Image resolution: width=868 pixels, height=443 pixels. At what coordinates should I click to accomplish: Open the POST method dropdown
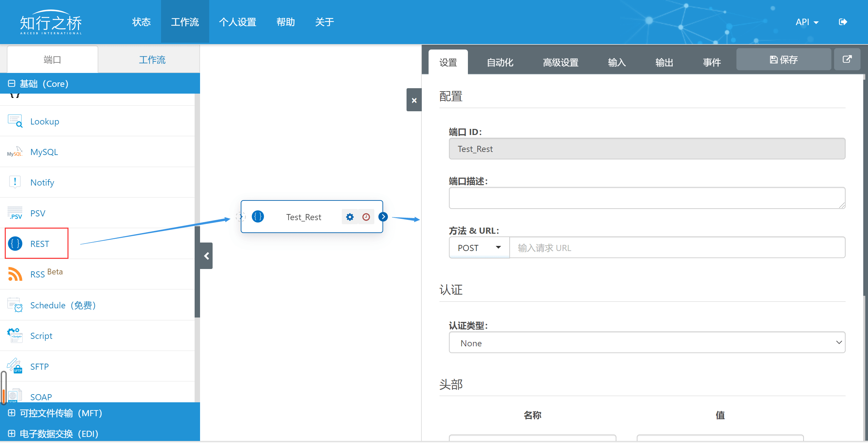[479, 248]
